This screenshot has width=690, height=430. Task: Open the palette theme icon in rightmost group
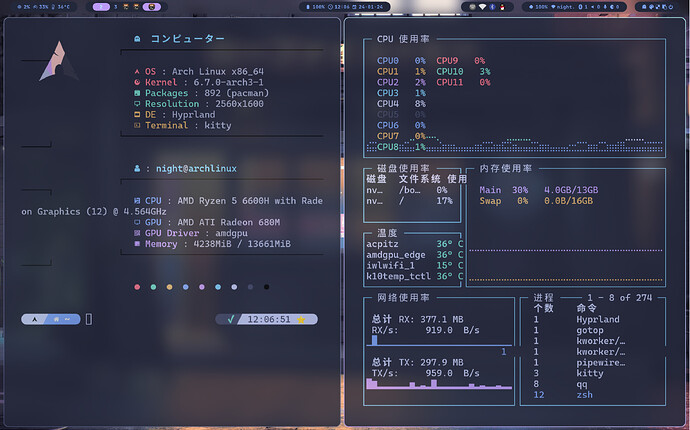(x=651, y=7)
